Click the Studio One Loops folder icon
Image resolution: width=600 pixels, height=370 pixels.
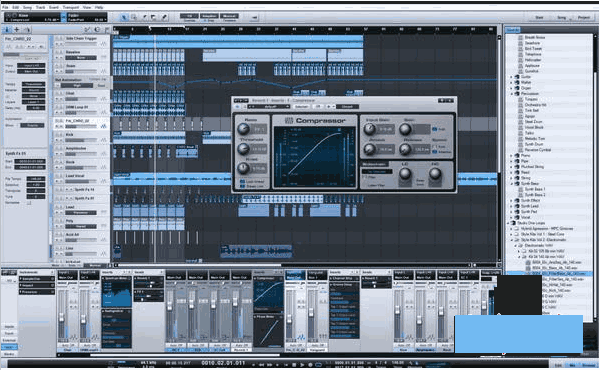click(514, 223)
